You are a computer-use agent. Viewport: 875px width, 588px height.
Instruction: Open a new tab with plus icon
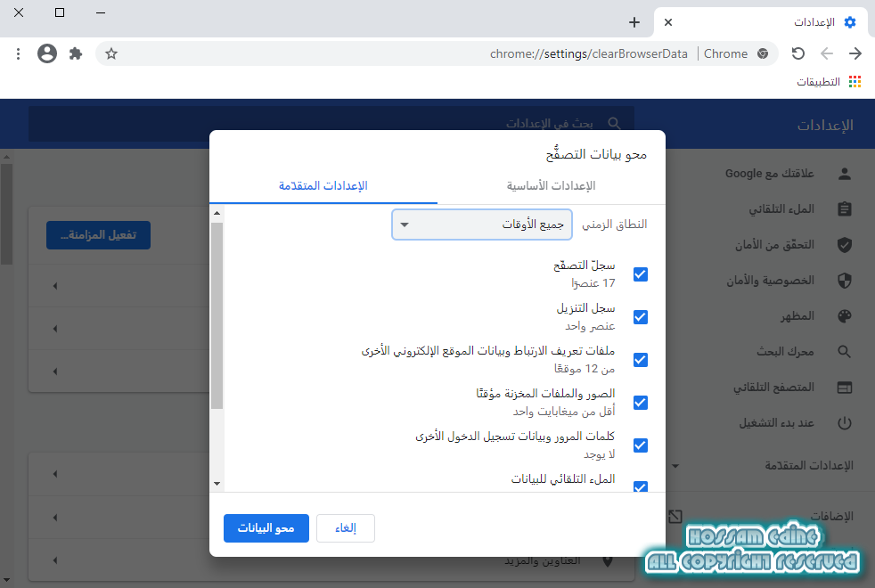tap(634, 22)
